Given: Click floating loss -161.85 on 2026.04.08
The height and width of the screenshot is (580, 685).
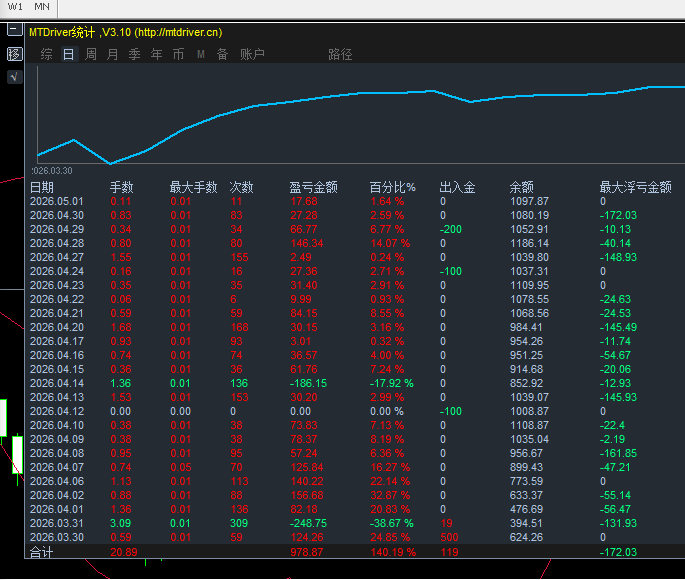Looking at the screenshot, I should pos(618,453).
